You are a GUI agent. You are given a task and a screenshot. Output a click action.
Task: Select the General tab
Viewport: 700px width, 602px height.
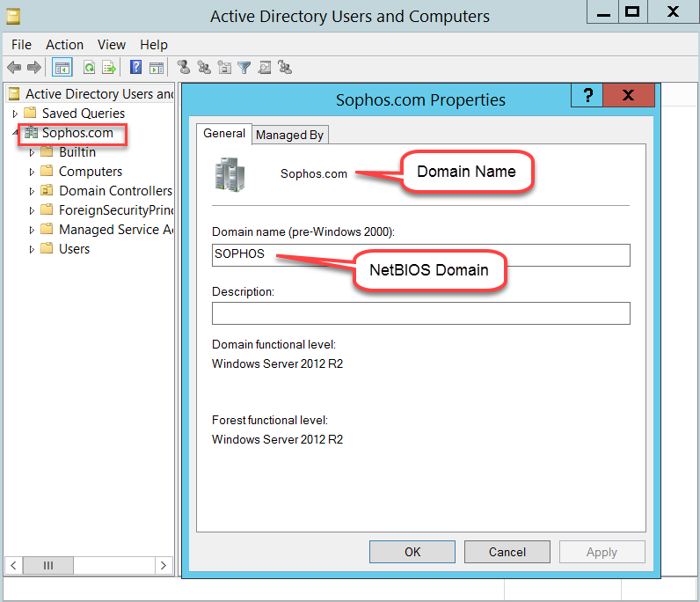(224, 133)
